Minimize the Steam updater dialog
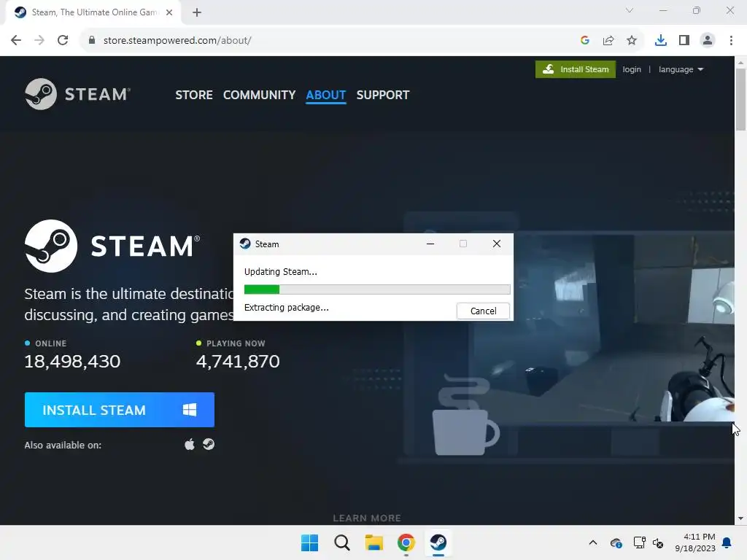This screenshot has width=747, height=560. tap(430, 244)
